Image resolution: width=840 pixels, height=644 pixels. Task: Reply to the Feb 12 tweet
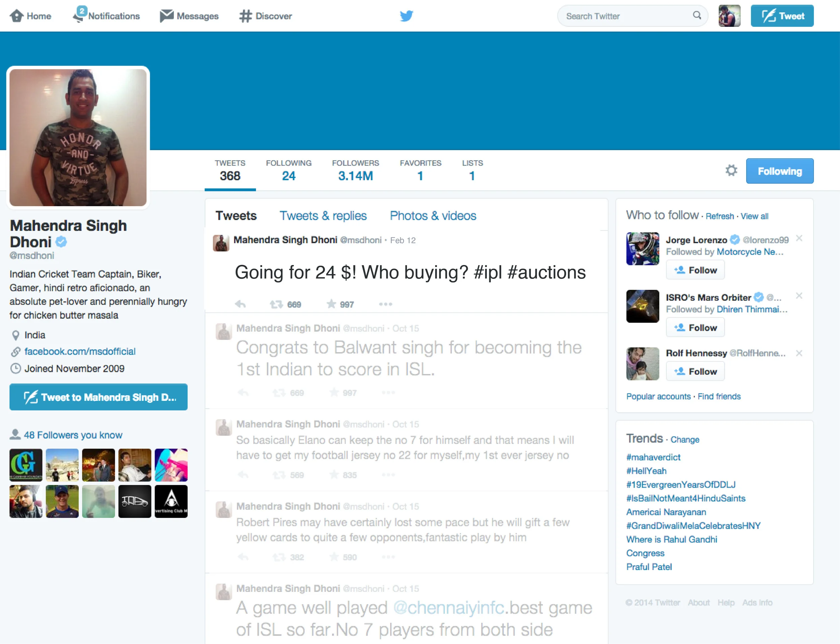tap(240, 304)
